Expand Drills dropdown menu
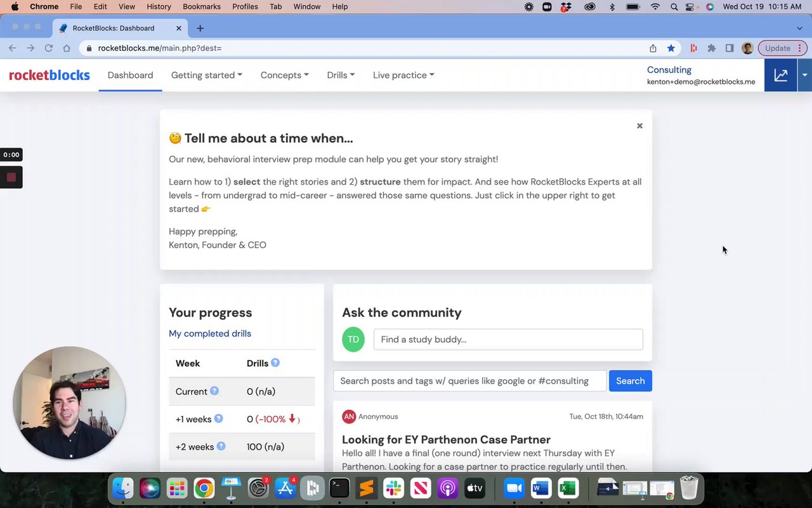The width and height of the screenshot is (812, 508). pos(341,75)
